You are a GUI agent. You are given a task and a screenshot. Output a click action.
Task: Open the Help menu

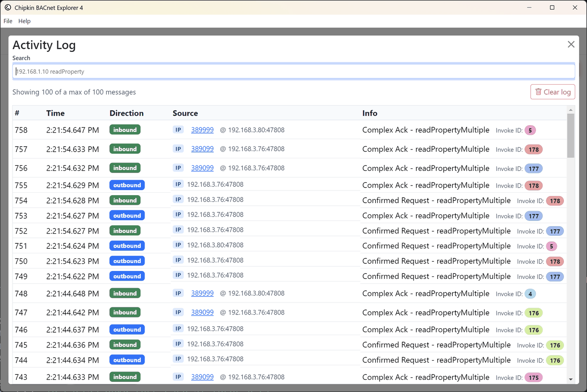pyautogui.click(x=24, y=21)
